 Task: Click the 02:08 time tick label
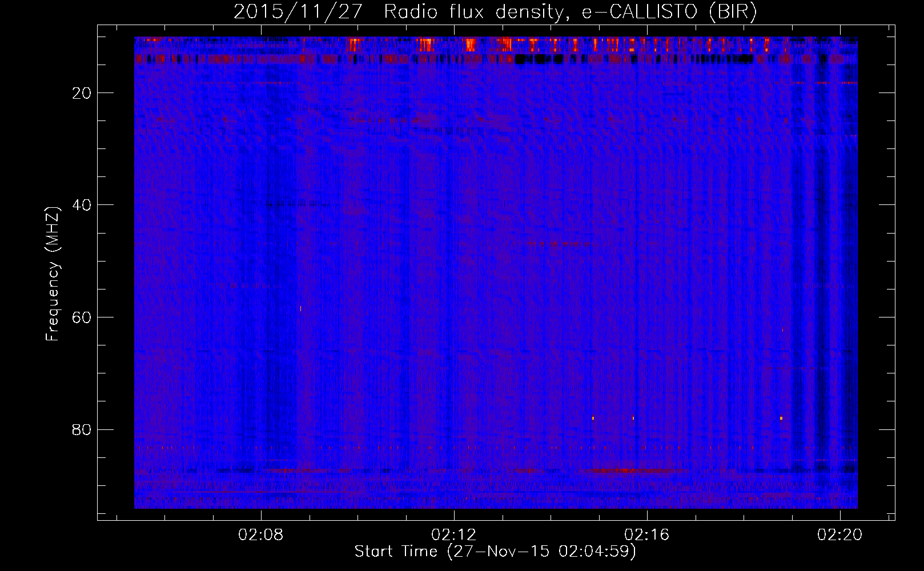pyautogui.click(x=261, y=535)
